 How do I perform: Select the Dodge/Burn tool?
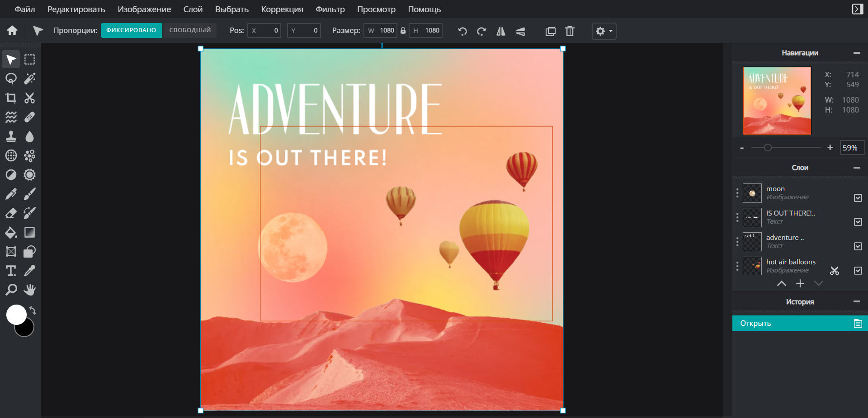[11, 175]
